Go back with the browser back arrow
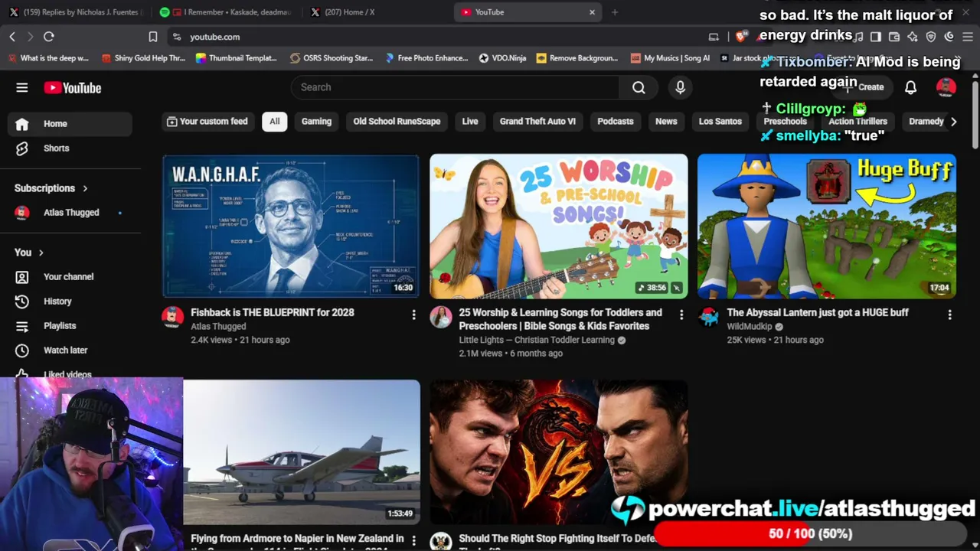The width and height of the screenshot is (980, 551). coord(12,37)
